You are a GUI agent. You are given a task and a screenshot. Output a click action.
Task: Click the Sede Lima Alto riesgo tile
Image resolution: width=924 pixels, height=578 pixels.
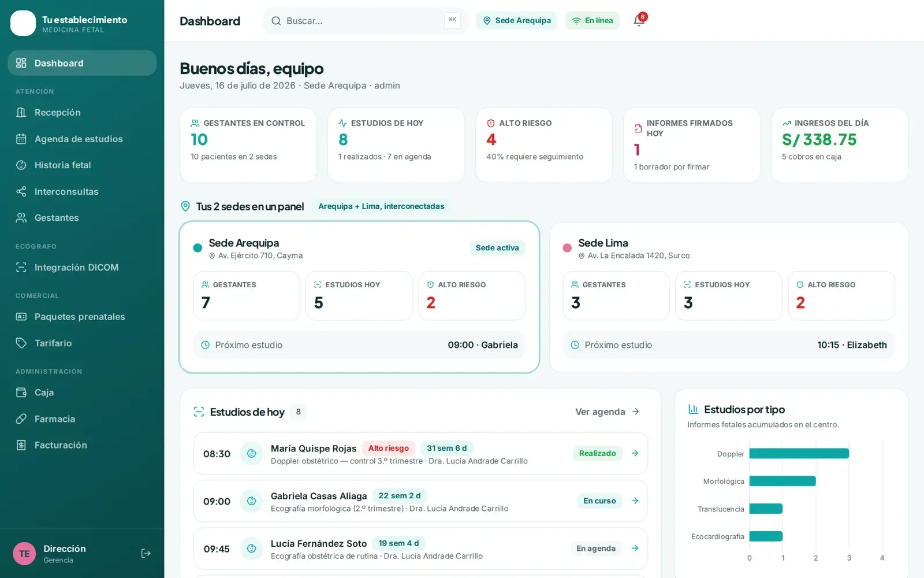click(x=841, y=295)
